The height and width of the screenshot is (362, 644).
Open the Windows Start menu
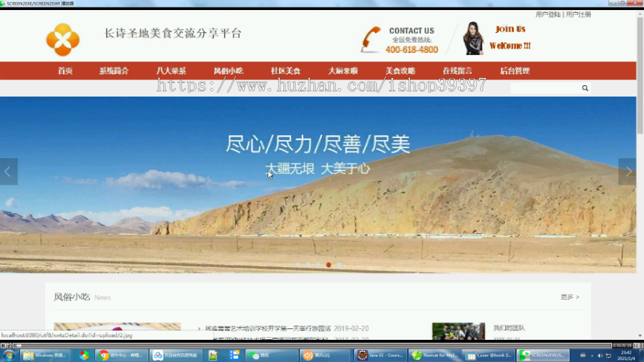click(x=9, y=356)
